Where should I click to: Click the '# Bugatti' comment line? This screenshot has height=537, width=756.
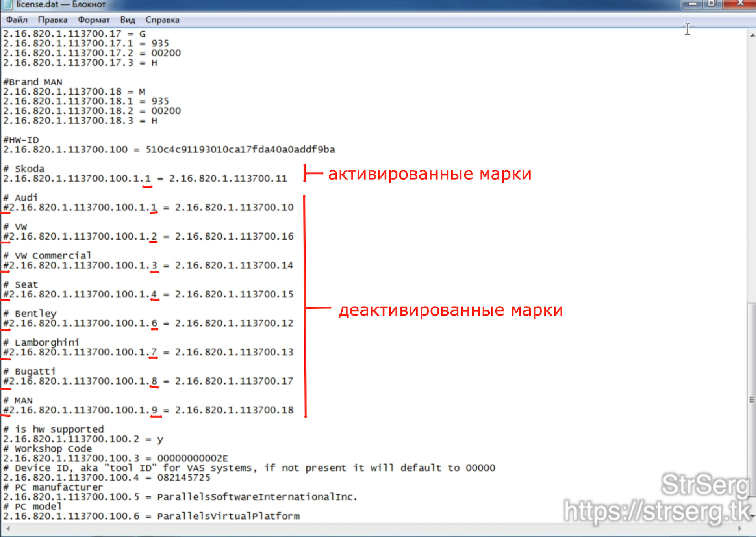click(30, 372)
